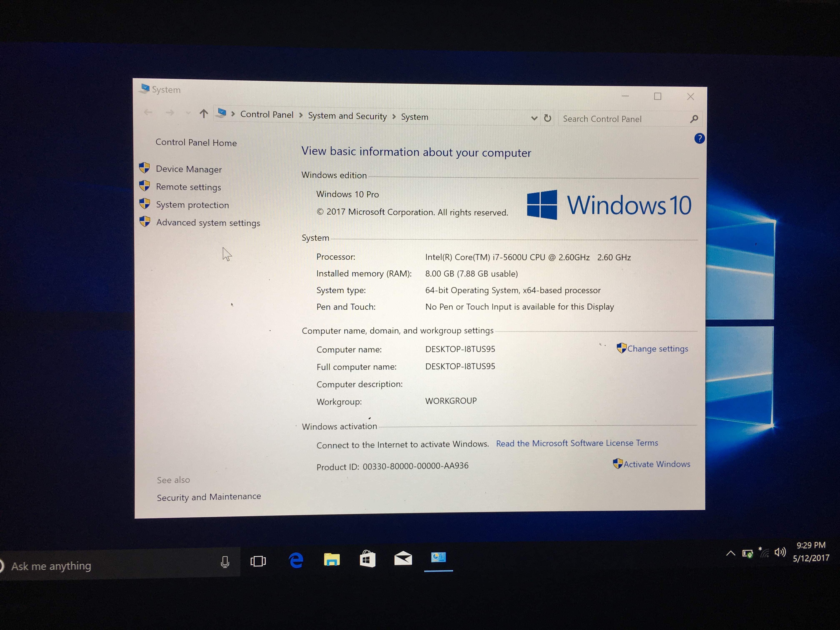Screen dimensions: 840x630
Task: Click the forward navigation arrow
Action: click(x=170, y=113)
